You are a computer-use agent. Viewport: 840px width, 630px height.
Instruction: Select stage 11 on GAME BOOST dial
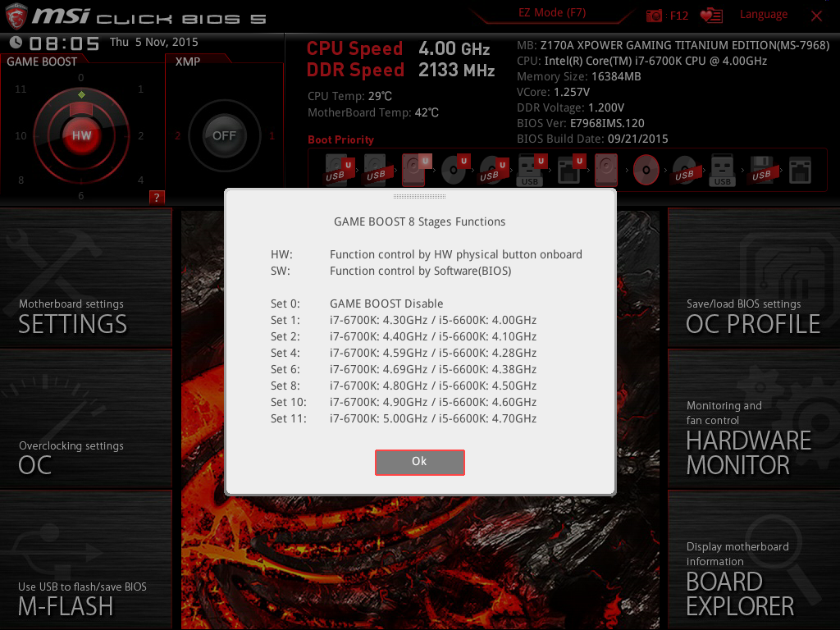(x=21, y=89)
